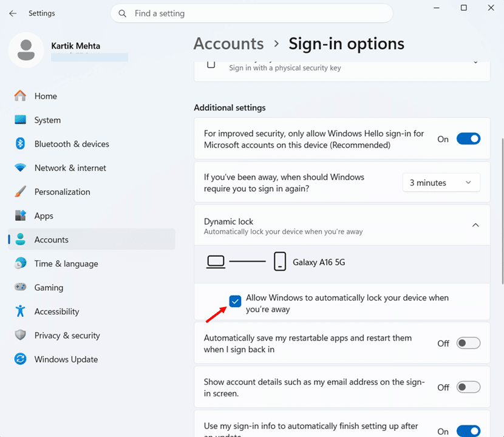Open Windows Update via the sync icon

[x=20, y=359]
